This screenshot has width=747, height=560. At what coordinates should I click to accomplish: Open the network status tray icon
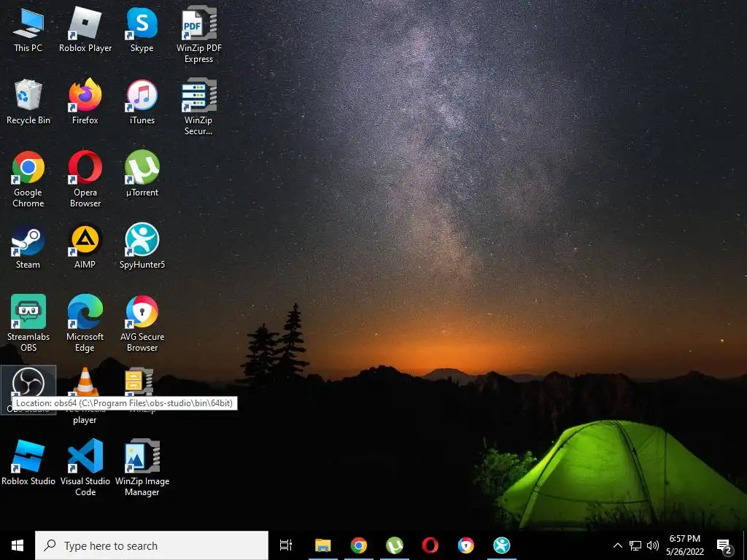[x=635, y=545]
